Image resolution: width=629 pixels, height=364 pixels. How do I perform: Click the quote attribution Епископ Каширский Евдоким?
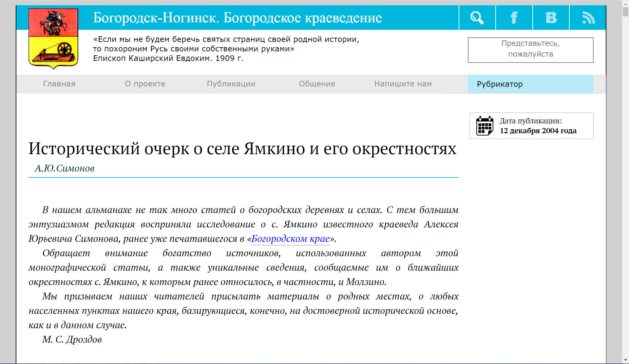168,58
